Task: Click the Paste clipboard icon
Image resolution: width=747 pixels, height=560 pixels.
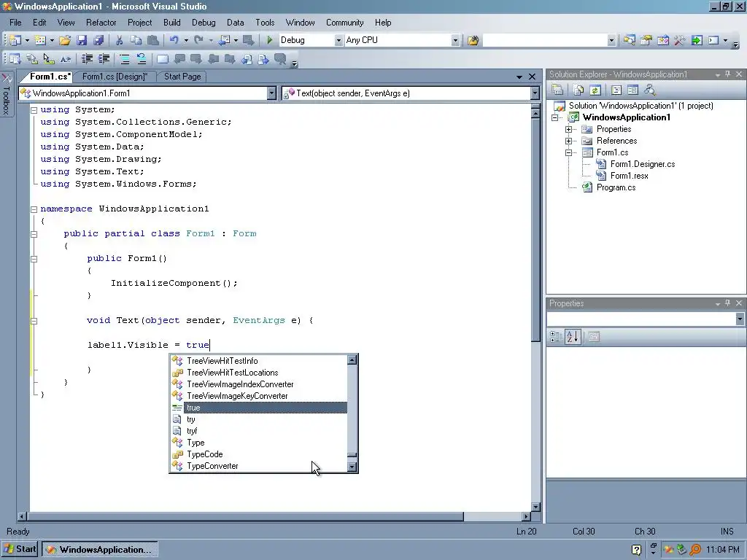Action: (x=152, y=41)
